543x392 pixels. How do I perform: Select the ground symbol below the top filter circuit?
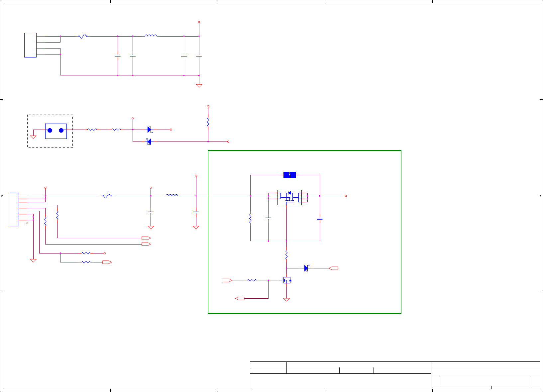(199, 86)
